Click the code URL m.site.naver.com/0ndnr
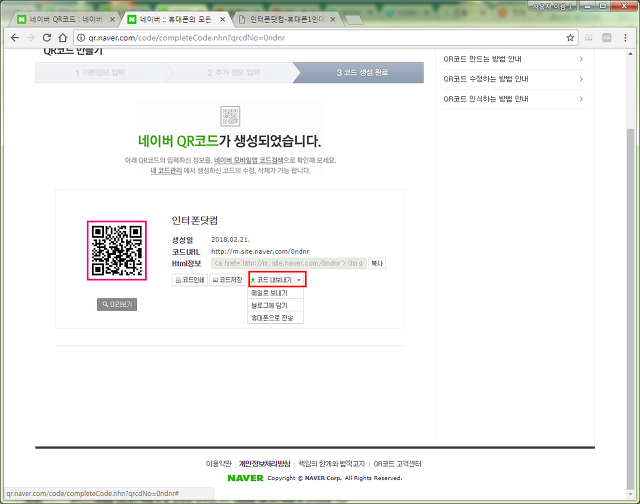 pos(260,251)
